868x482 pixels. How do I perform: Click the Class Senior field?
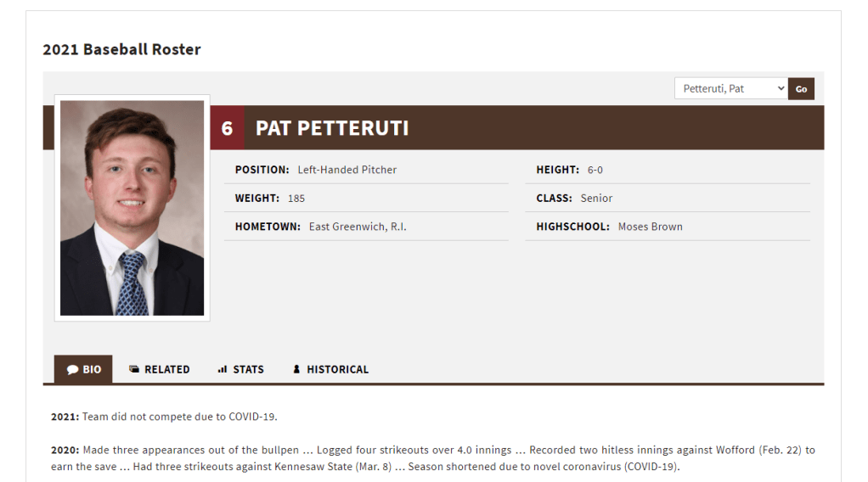[x=596, y=199]
